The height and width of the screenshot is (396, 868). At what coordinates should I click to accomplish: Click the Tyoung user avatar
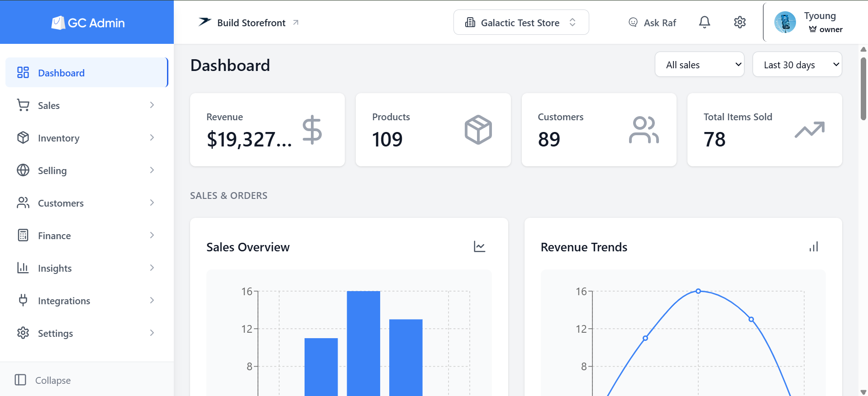[x=785, y=22]
